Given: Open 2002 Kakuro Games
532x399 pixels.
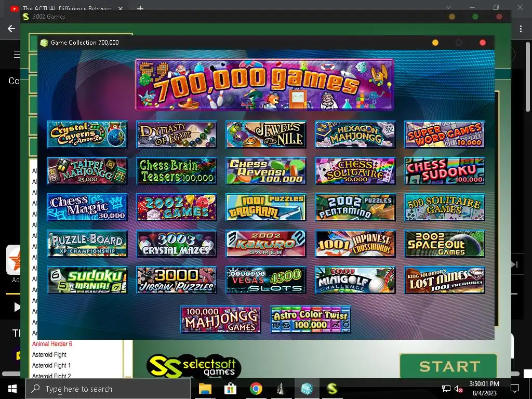Looking at the screenshot, I should click(266, 244).
